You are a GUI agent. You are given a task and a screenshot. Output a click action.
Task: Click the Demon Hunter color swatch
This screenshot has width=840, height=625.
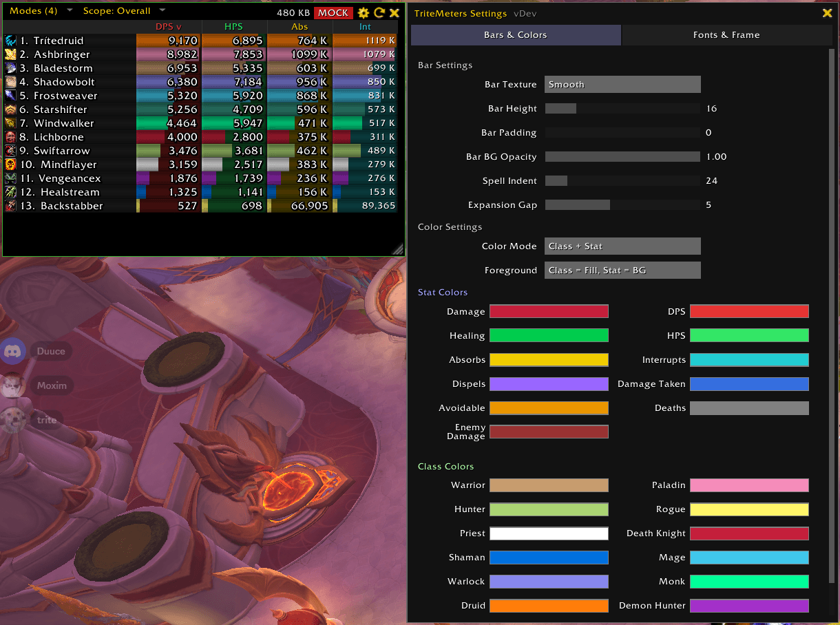749,606
